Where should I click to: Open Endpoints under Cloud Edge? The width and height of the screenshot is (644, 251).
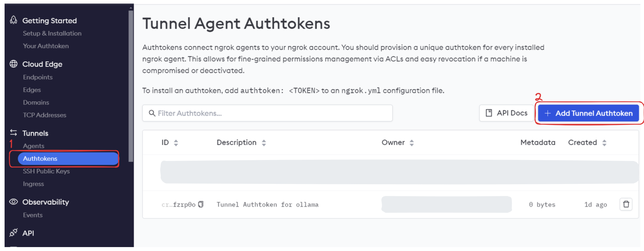coord(38,77)
